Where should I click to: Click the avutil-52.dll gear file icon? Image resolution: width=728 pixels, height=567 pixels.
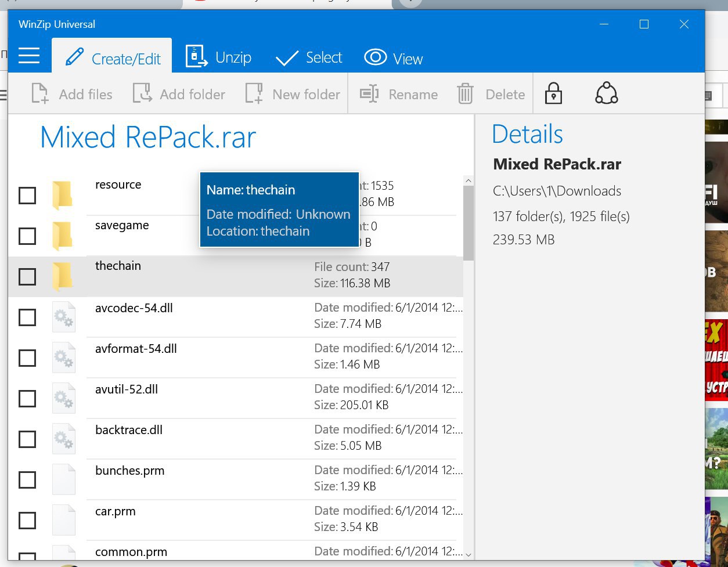[x=63, y=398]
